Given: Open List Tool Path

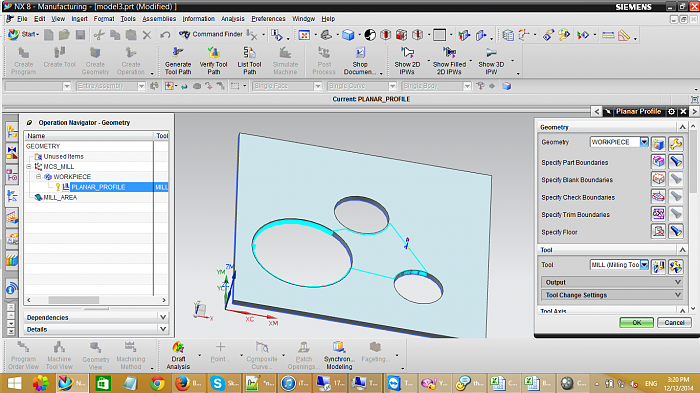Looking at the screenshot, I should click(249, 61).
